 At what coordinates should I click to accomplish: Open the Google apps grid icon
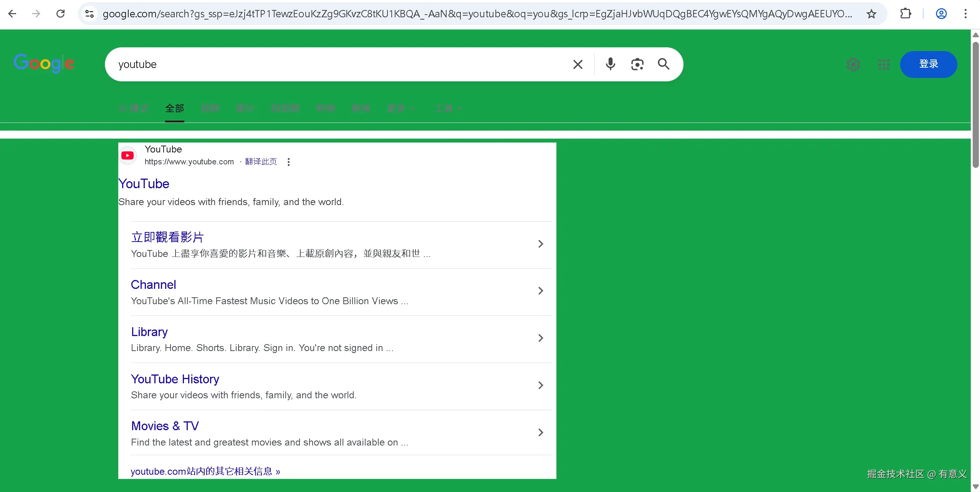884,65
